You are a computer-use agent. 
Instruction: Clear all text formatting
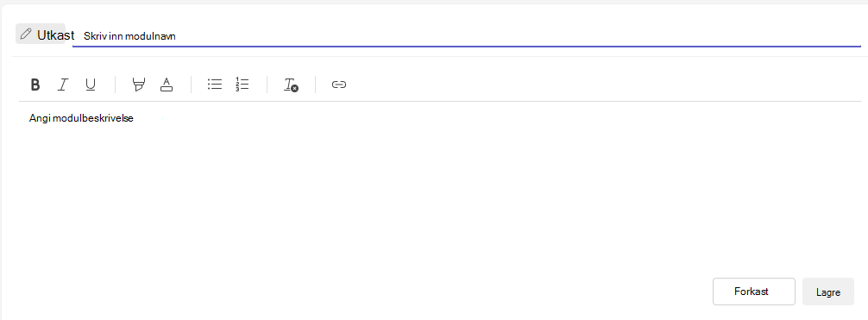pyautogui.click(x=291, y=85)
